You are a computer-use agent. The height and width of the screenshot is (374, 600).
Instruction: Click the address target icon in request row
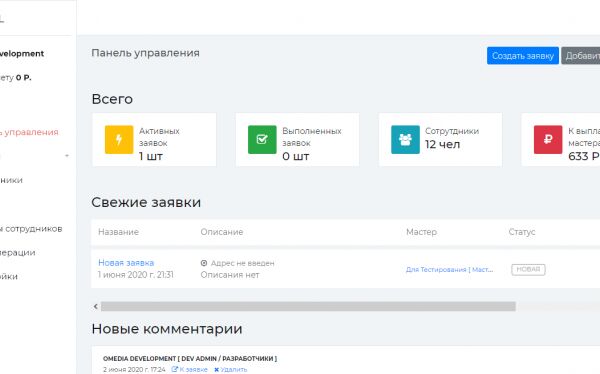pyautogui.click(x=204, y=263)
